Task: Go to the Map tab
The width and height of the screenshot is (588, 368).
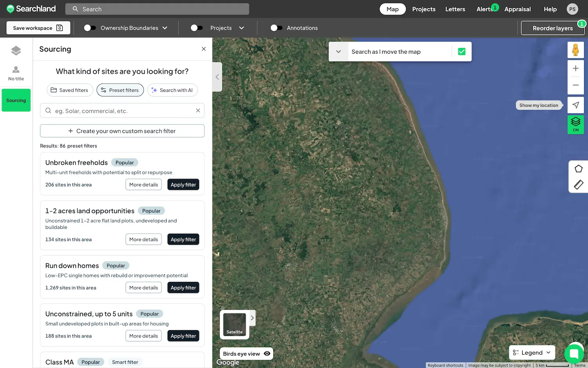Action: coord(392,9)
